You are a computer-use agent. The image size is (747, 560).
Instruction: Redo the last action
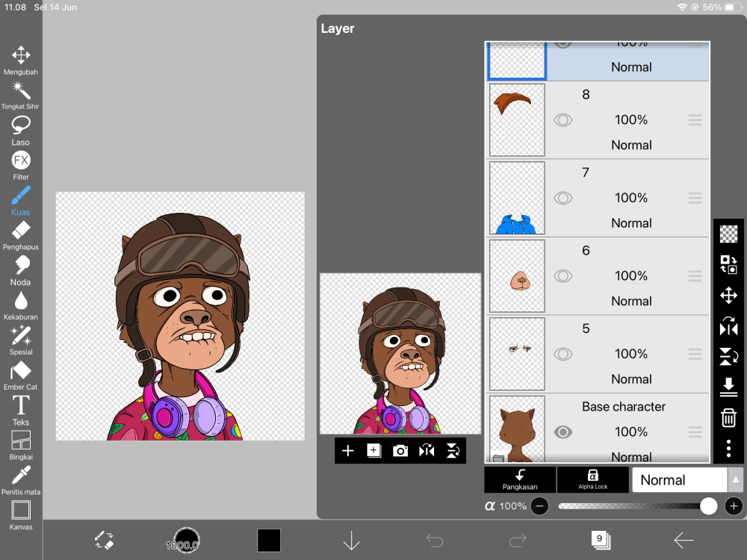(518, 541)
